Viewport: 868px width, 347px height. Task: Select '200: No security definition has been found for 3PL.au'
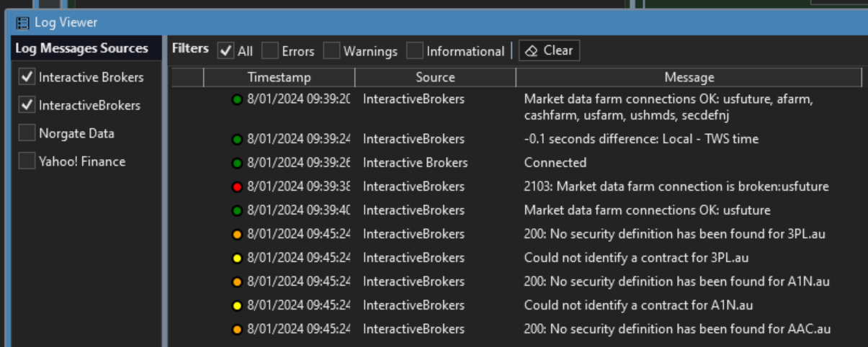click(676, 234)
